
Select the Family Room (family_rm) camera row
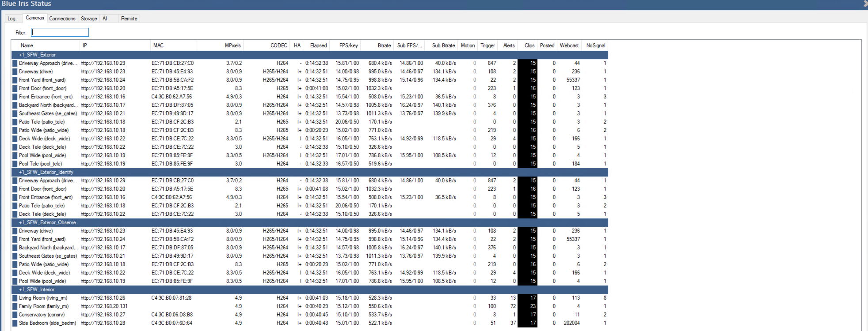(309, 306)
